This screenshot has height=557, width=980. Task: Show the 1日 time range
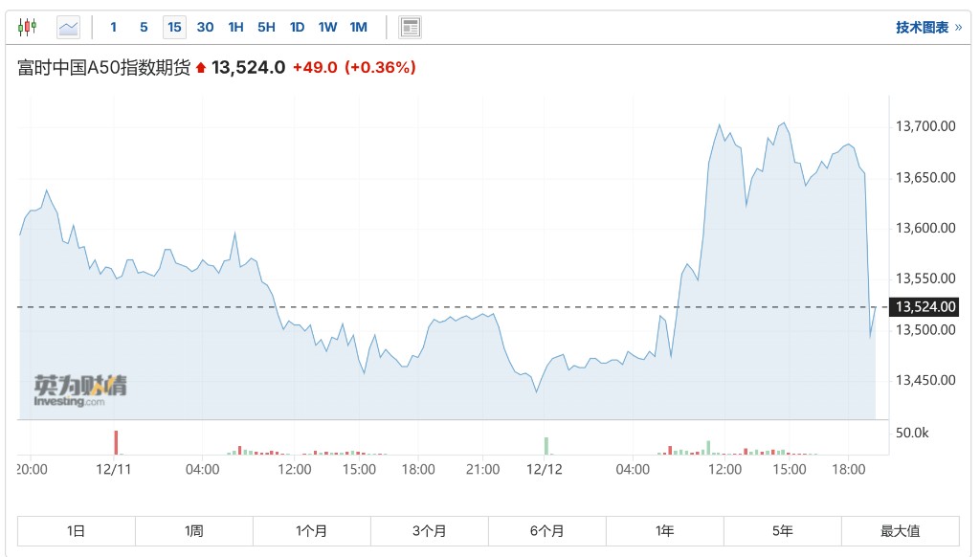pos(77,530)
